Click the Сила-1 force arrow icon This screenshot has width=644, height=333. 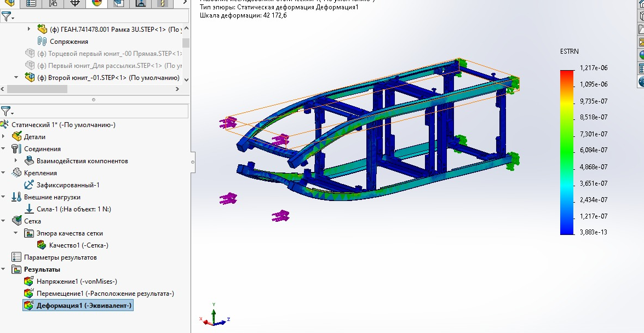coord(29,209)
